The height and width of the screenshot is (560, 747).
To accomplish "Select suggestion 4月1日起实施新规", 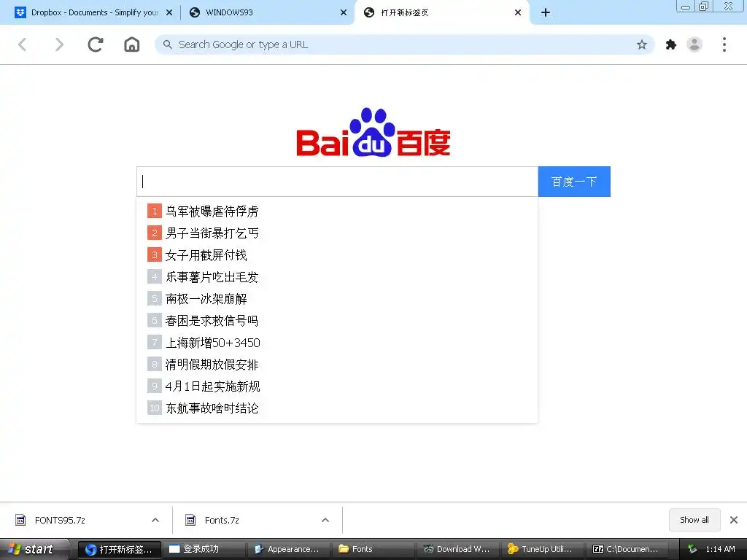I will 212,386.
